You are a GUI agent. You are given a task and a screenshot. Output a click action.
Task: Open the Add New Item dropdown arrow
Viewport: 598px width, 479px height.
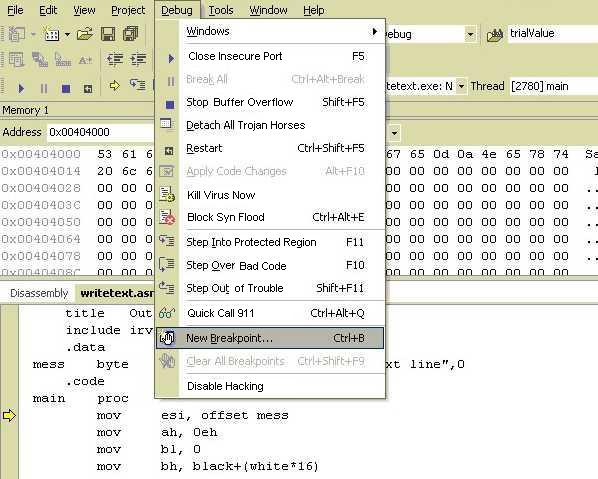click(x=68, y=35)
